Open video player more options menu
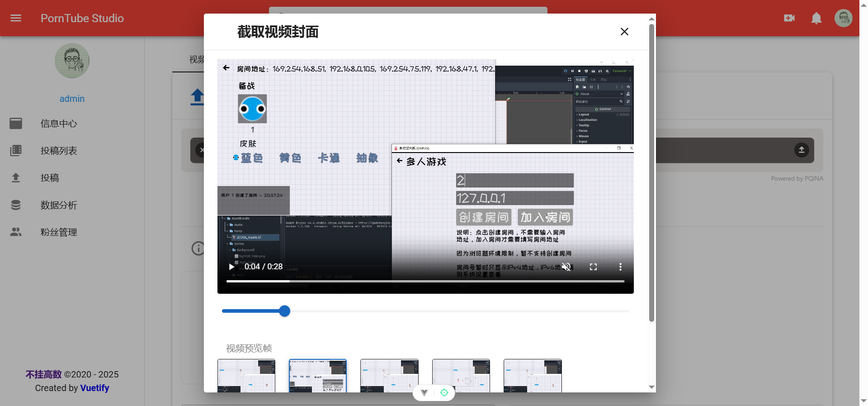This screenshot has height=406, width=868. (x=620, y=267)
